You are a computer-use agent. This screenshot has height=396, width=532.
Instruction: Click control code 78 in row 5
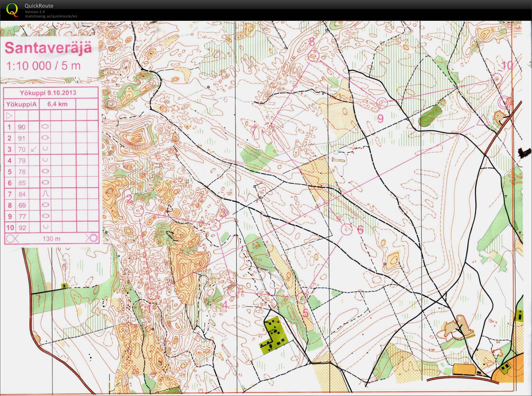click(22, 172)
